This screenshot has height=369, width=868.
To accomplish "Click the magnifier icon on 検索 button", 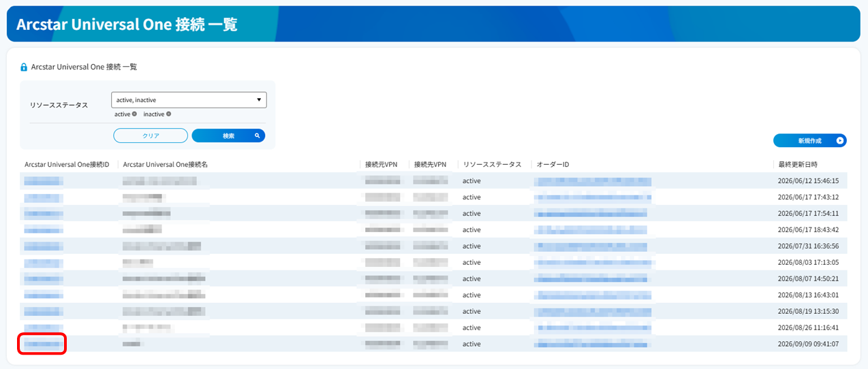I will tap(258, 135).
